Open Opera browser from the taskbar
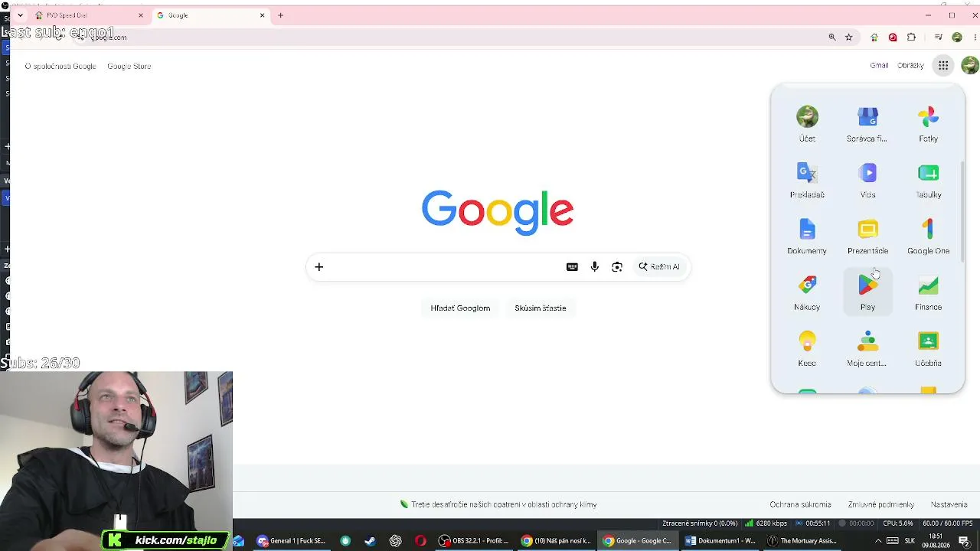Viewport: 980px width, 551px height. (420, 541)
